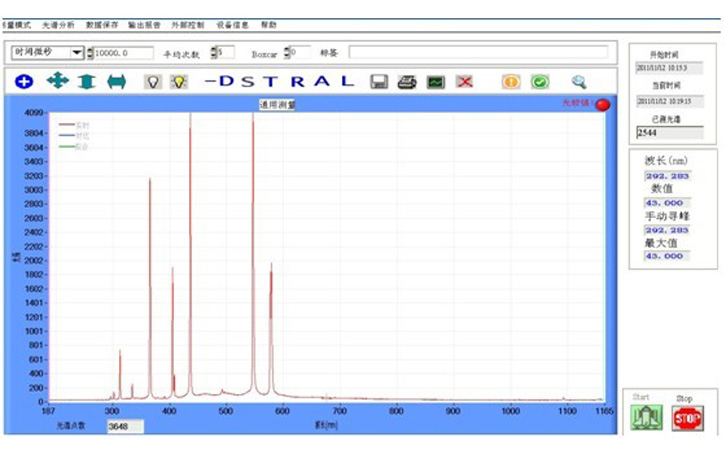Click the vertical scale arrows icon

coord(87,82)
